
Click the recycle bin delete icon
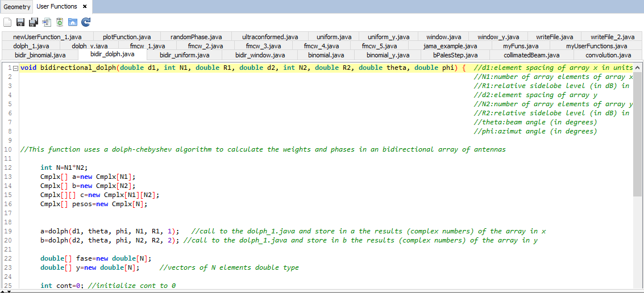pyautogui.click(x=60, y=22)
